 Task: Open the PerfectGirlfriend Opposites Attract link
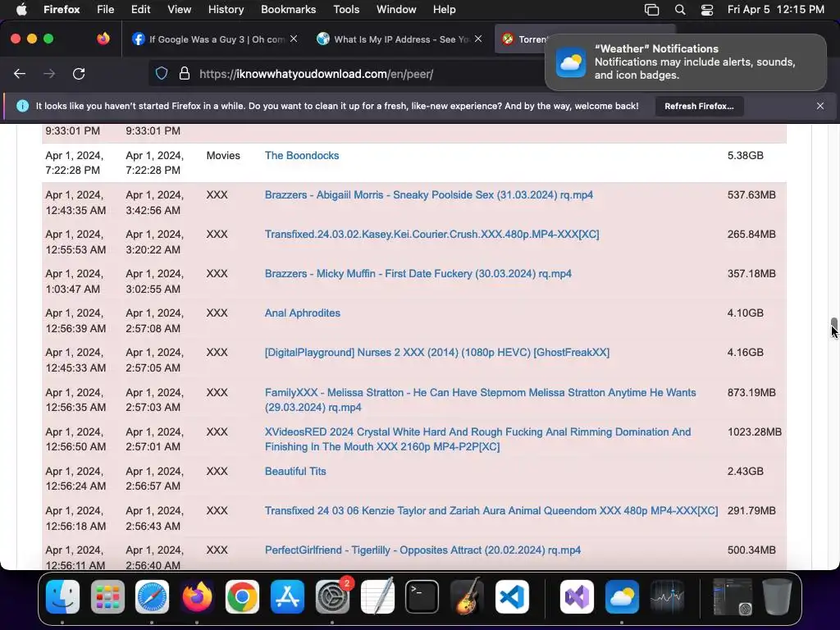tap(422, 550)
